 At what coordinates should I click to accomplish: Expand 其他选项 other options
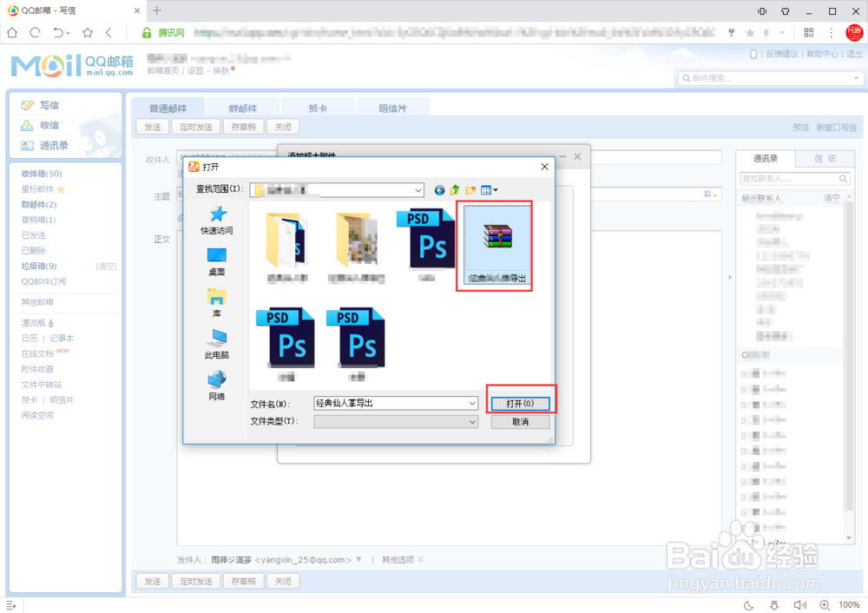(403, 560)
